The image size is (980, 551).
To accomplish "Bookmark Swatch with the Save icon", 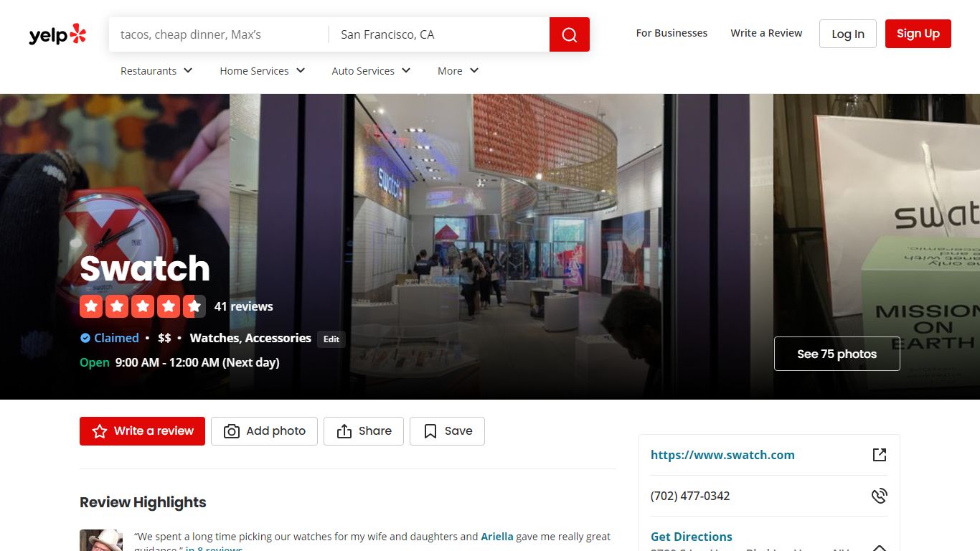I will pos(447,431).
